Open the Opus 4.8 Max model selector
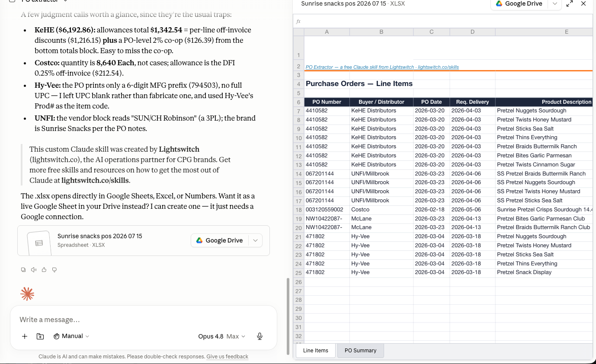 [221, 336]
